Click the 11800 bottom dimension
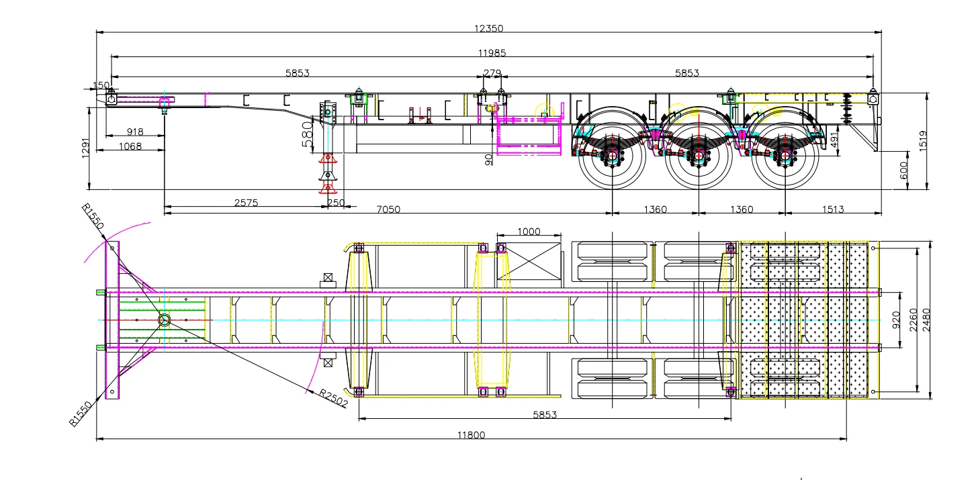Screen dimensions: 980x480 [471, 435]
